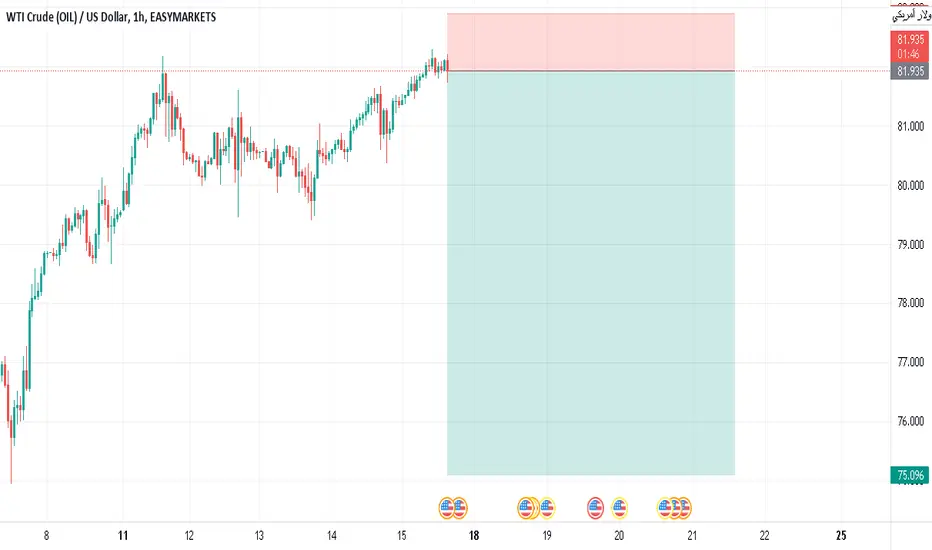Image resolution: width=932 pixels, height=550 pixels.
Task: Open the yellow-bordered flag event above date 20
Action: click(619, 508)
